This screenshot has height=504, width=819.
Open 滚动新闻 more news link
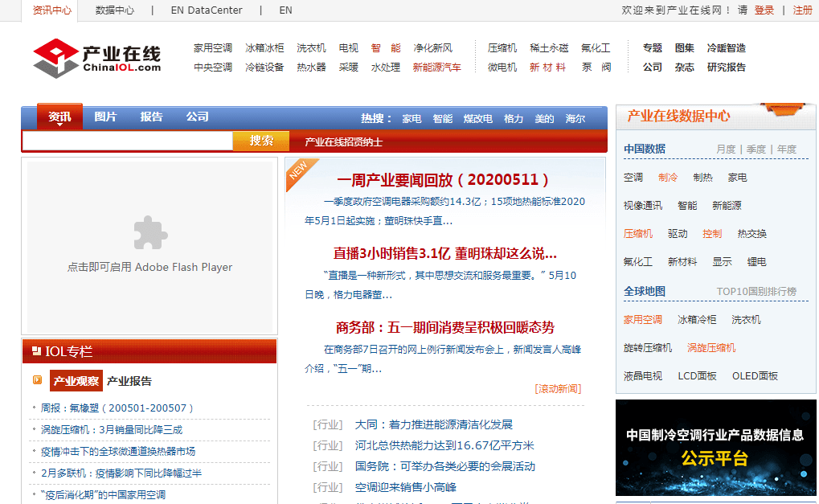click(557, 389)
